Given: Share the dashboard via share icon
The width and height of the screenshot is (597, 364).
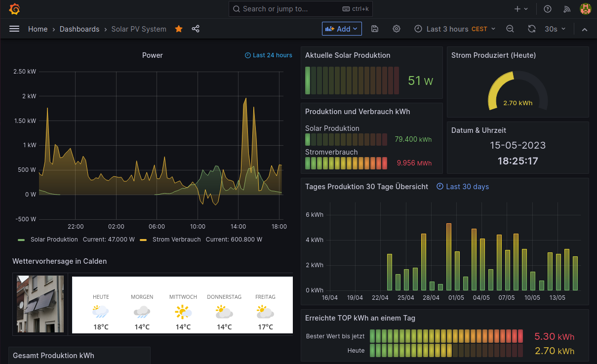Looking at the screenshot, I should coord(196,29).
